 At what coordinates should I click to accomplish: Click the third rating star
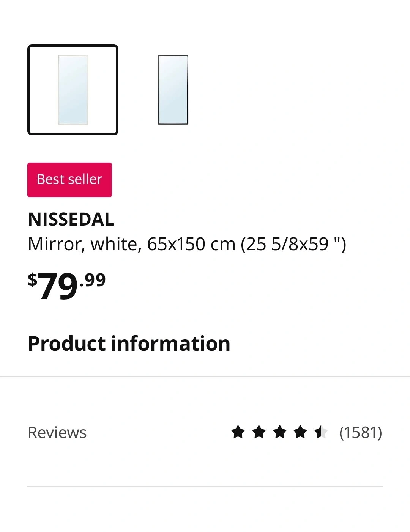click(280, 432)
